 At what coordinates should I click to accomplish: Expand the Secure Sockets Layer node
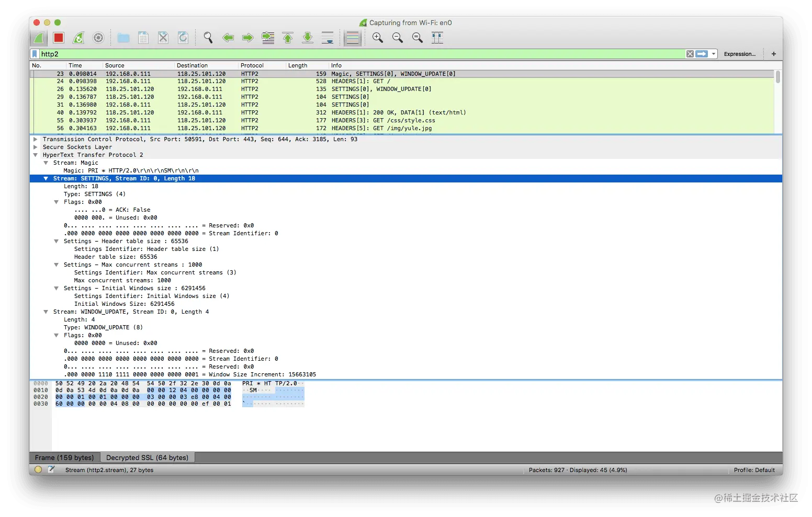click(35, 147)
